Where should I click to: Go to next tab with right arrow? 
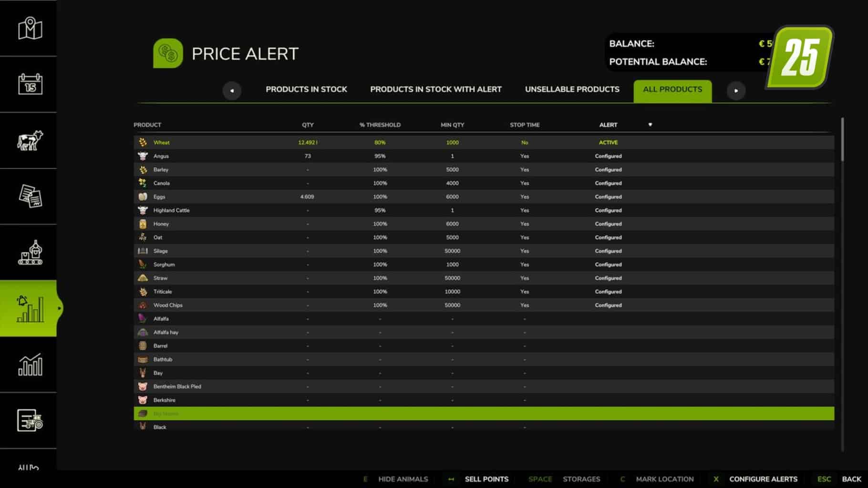(x=736, y=91)
